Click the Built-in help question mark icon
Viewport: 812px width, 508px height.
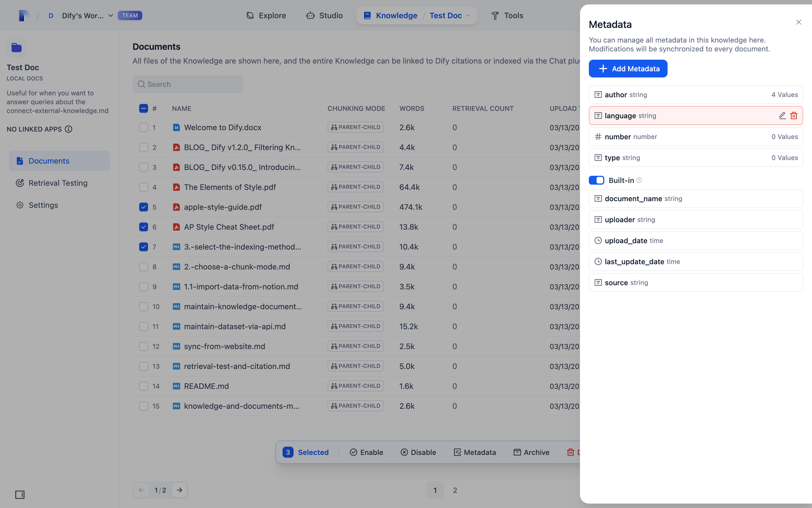(x=639, y=180)
